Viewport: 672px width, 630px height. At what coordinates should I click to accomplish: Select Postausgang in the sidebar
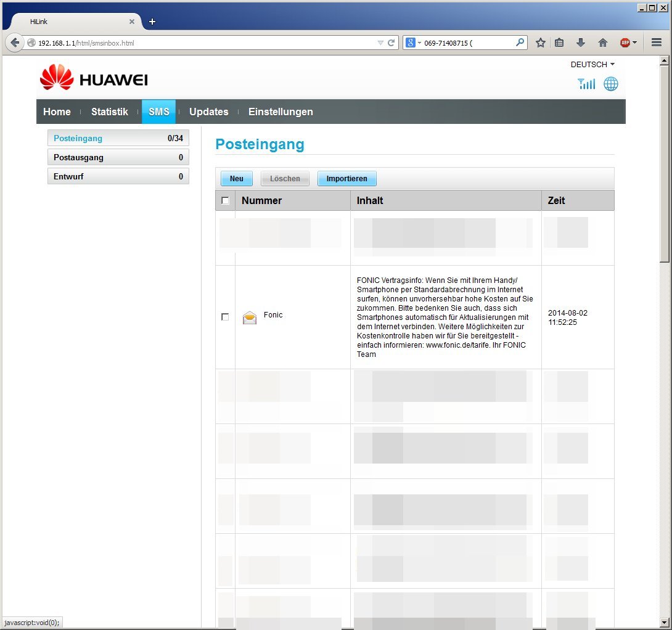coord(118,157)
